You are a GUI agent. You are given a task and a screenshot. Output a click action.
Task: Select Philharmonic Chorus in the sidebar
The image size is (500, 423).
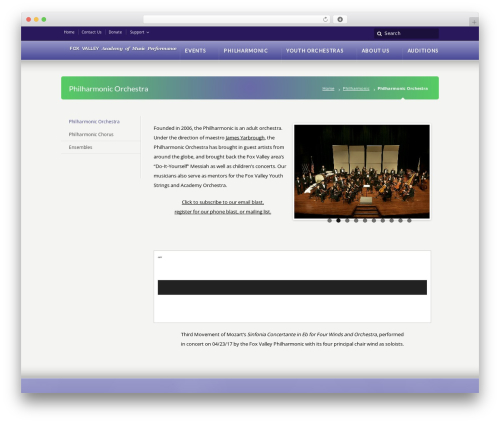(91, 134)
